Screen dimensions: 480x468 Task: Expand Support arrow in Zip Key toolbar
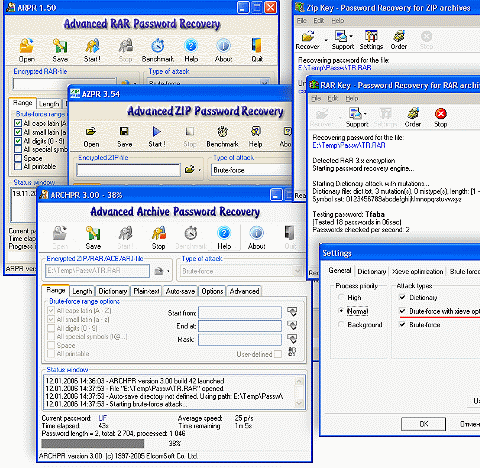tap(351, 35)
